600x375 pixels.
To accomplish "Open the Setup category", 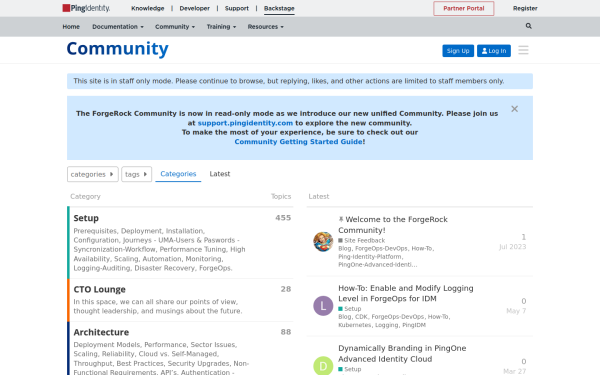I will coord(86,218).
